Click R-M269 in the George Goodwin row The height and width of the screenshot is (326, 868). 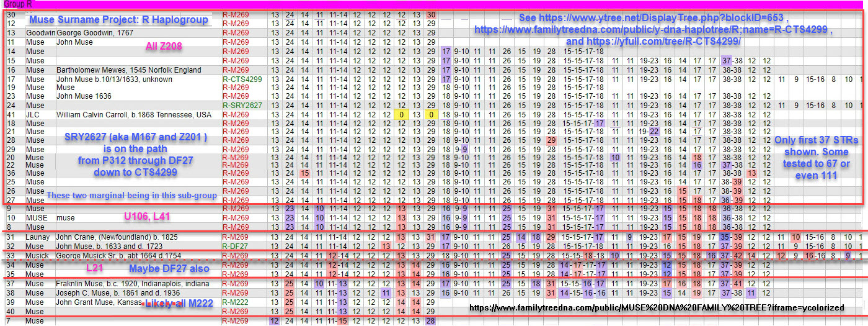point(236,33)
